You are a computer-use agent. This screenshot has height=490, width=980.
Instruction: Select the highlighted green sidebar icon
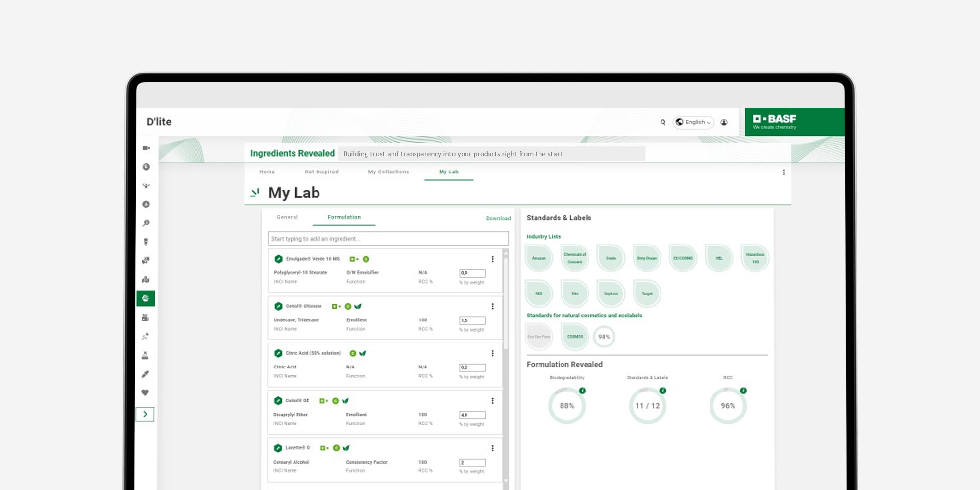pos(146,298)
